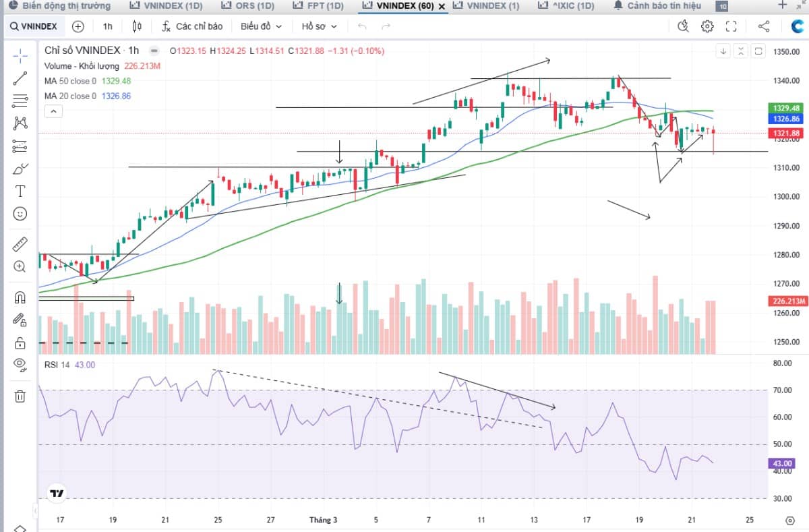Change the candlestick chart style

coord(137,26)
